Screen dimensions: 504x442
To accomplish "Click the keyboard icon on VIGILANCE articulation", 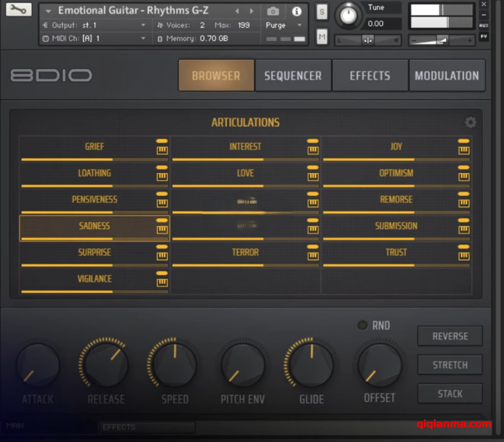I will coord(162,283).
